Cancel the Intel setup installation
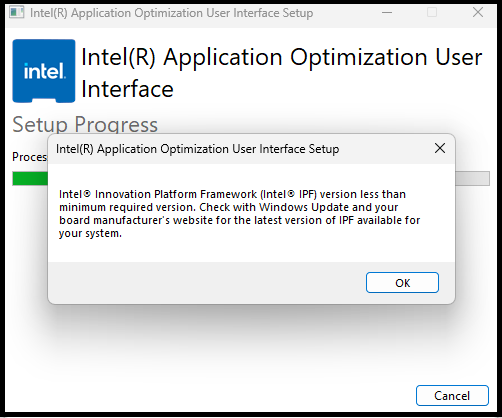 tap(452, 396)
